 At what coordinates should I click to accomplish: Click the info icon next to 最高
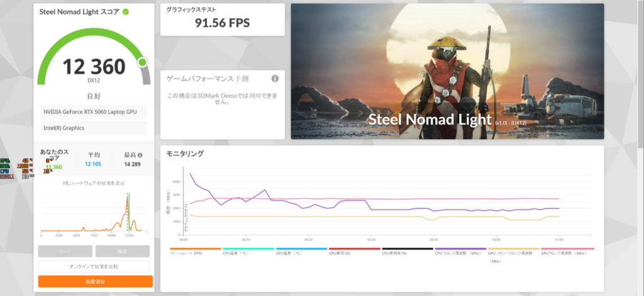click(x=140, y=156)
